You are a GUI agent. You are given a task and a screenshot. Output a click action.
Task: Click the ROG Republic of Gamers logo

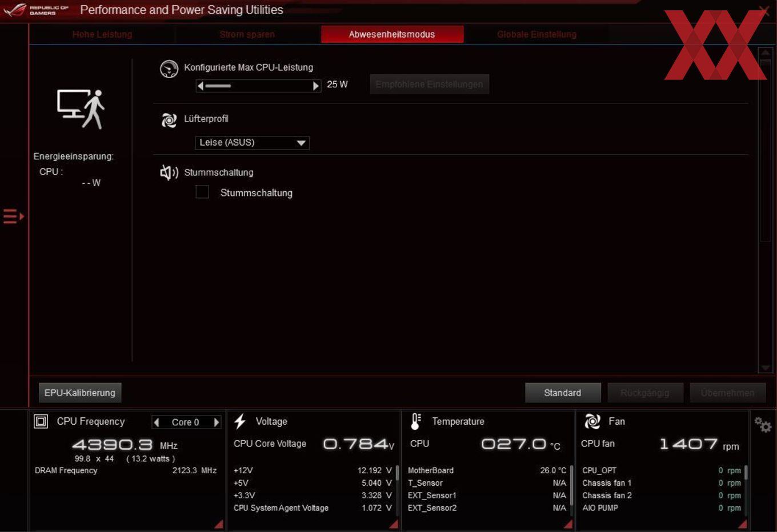(x=35, y=10)
